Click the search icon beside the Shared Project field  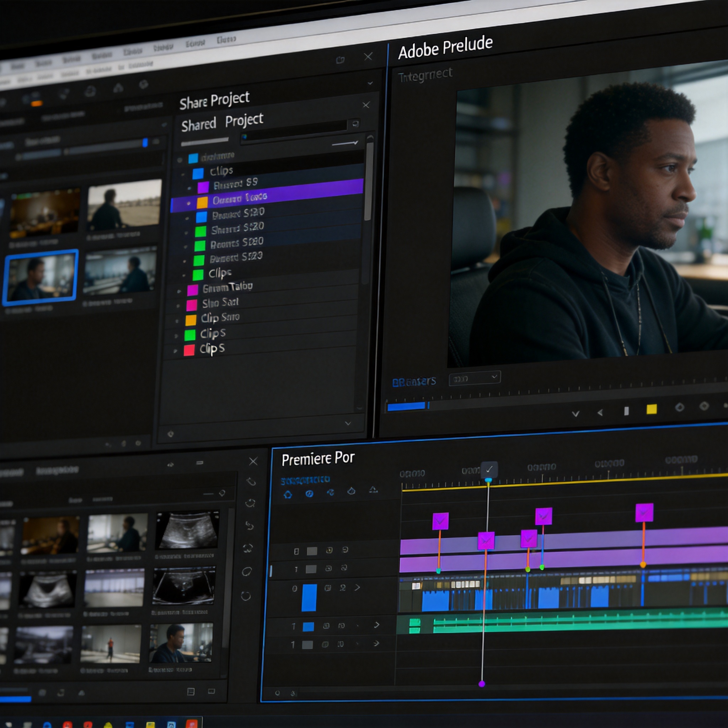[x=355, y=124]
